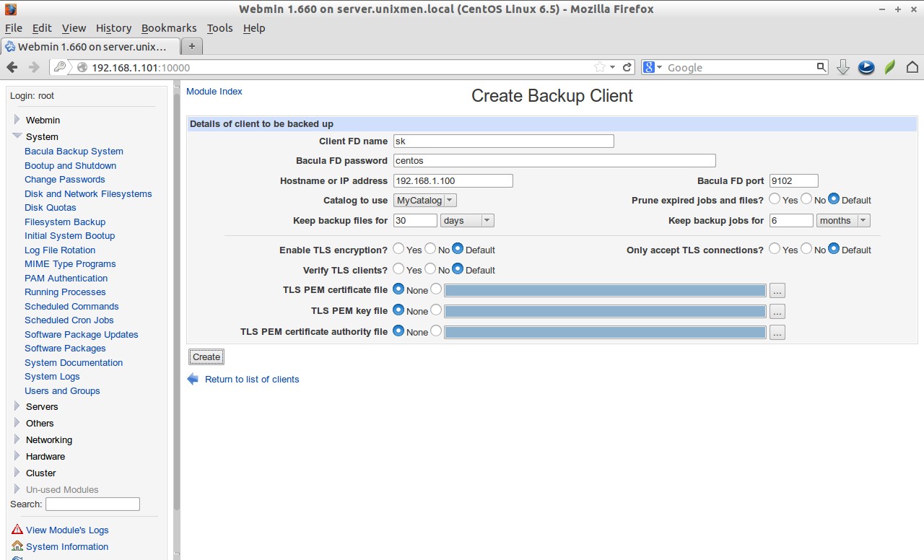Browse for TLS PEM certificate file
Image resolution: width=924 pixels, height=560 pixels.
(x=777, y=291)
